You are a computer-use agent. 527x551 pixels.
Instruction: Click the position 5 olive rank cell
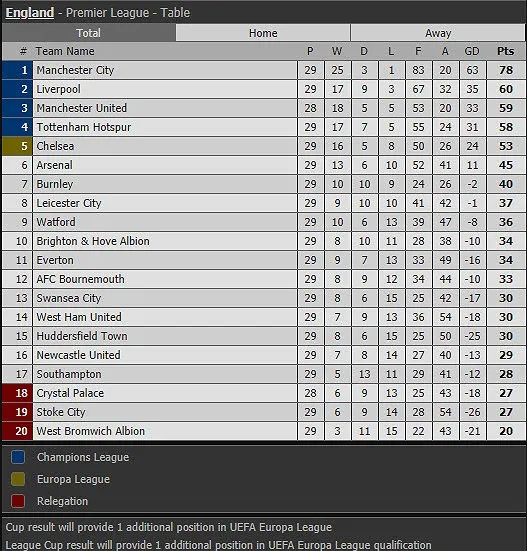[17, 146]
